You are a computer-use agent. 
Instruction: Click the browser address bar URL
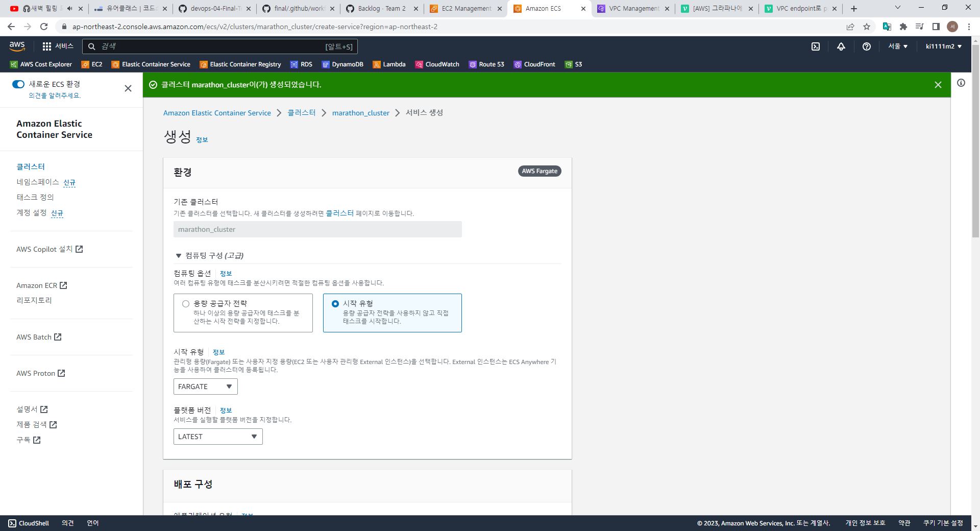click(x=255, y=27)
